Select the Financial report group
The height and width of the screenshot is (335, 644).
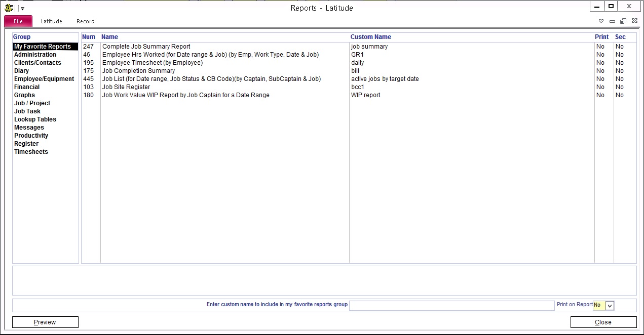click(27, 87)
